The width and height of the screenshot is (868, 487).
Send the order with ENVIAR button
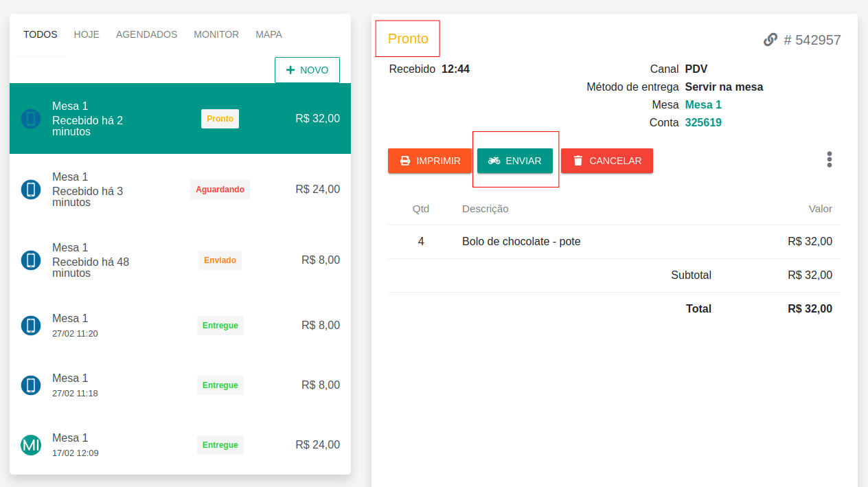click(x=514, y=161)
